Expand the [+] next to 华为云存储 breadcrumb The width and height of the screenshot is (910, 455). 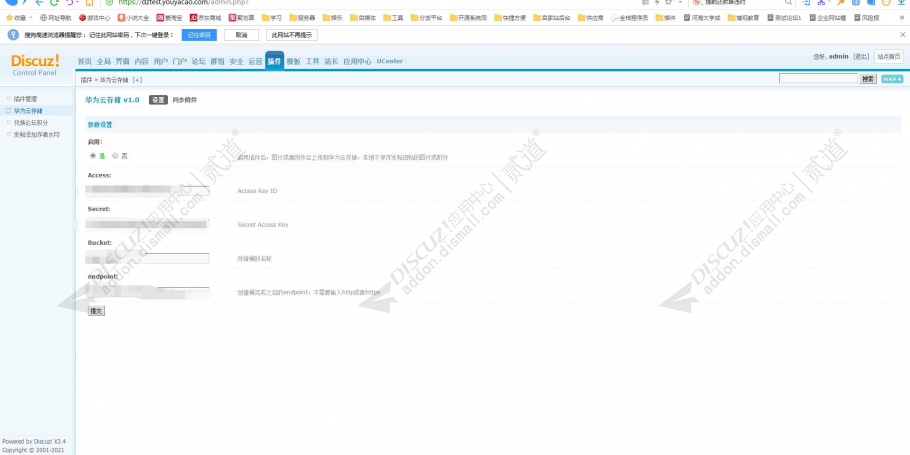pyautogui.click(x=137, y=80)
